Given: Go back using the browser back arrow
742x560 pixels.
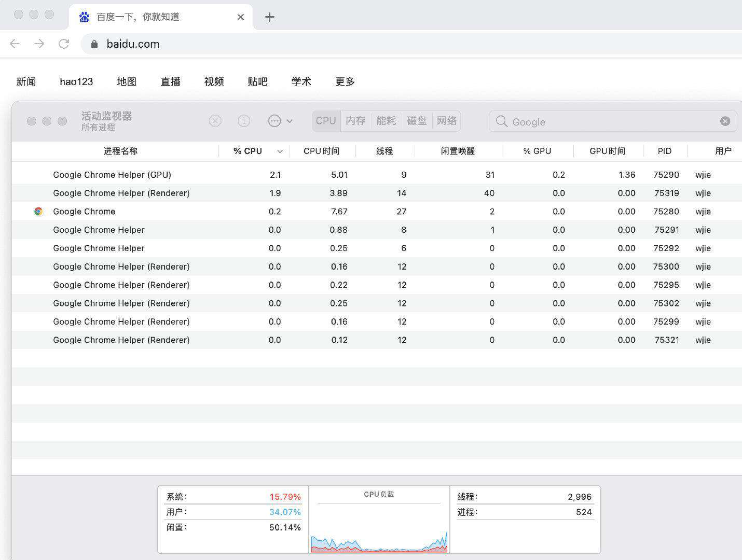Looking at the screenshot, I should click(15, 44).
